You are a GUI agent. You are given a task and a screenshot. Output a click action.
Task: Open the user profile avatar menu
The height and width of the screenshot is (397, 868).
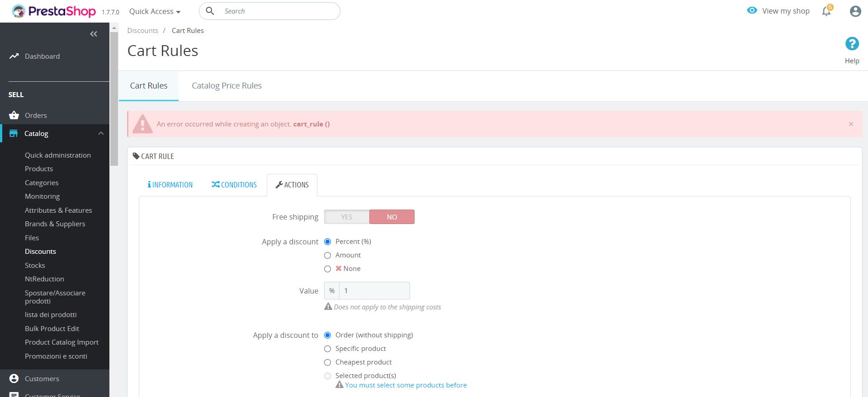point(855,11)
